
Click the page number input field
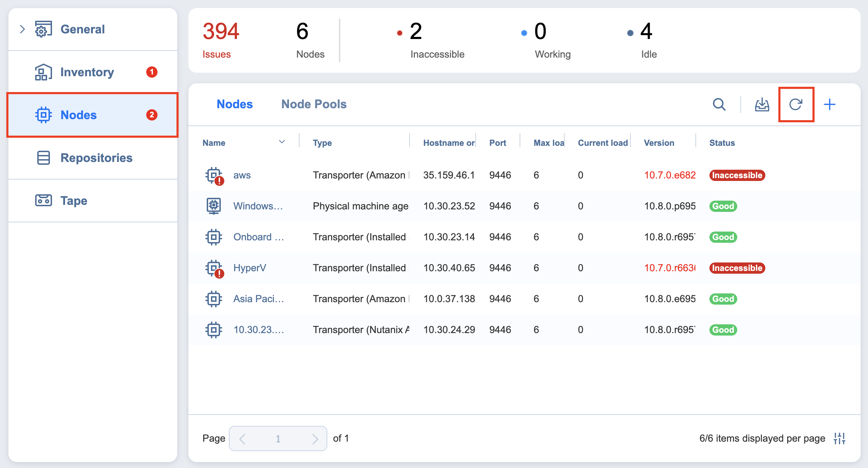pyautogui.click(x=278, y=438)
